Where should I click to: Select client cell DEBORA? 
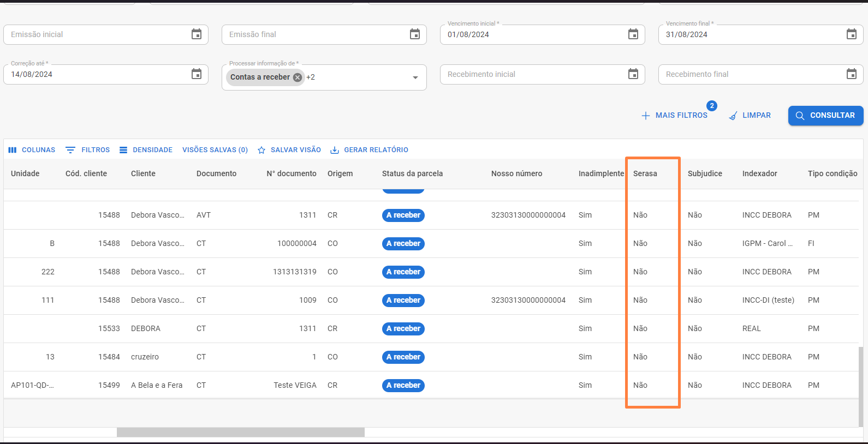click(146, 328)
